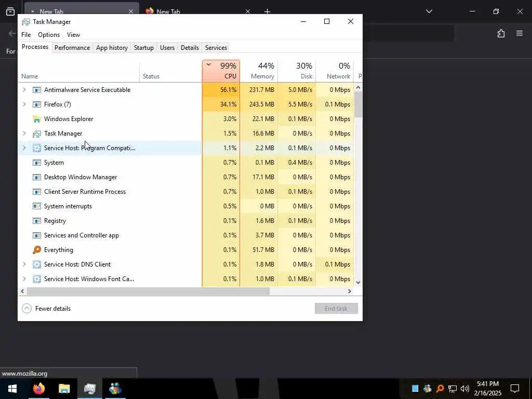This screenshot has height=399, width=532.
Task: Sort by the Disk column header
Action: click(x=297, y=71)
